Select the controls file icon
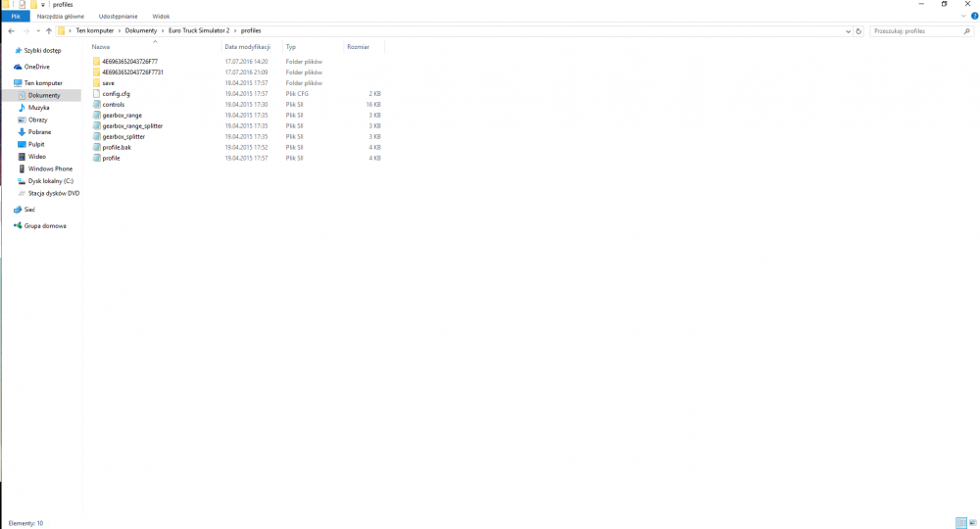 (96, 104)
